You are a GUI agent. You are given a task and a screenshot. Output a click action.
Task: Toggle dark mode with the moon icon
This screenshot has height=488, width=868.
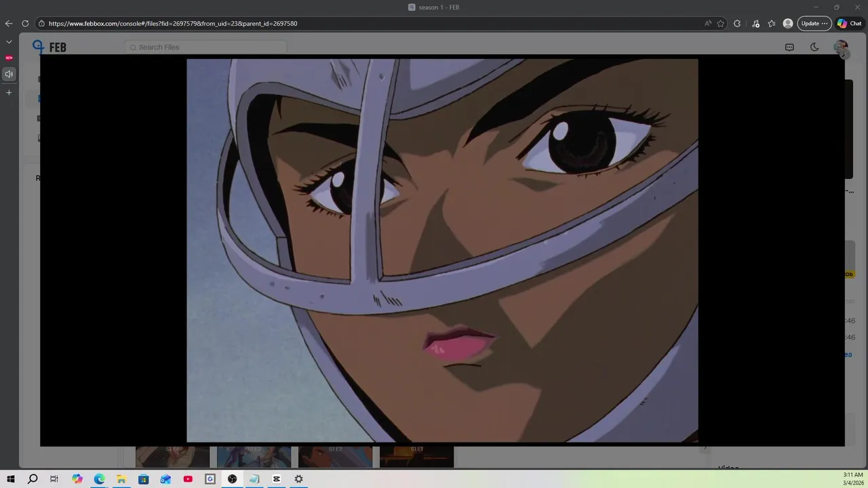point(814,47)
